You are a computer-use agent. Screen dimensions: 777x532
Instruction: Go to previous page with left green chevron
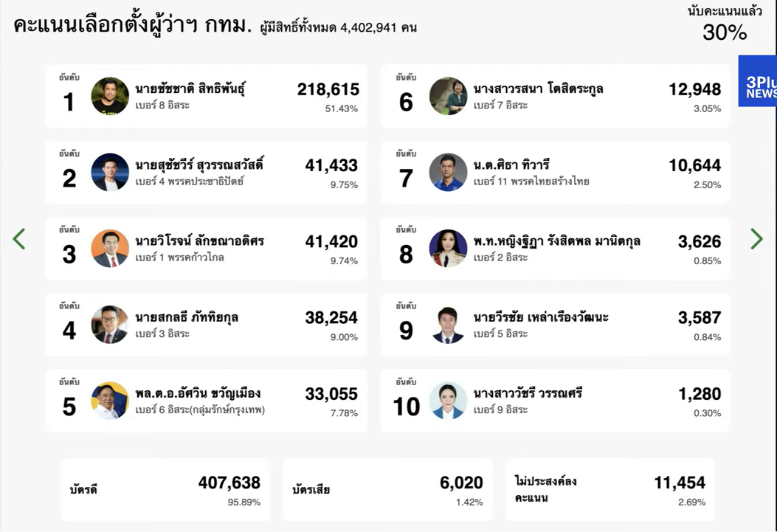click(19, 239)
